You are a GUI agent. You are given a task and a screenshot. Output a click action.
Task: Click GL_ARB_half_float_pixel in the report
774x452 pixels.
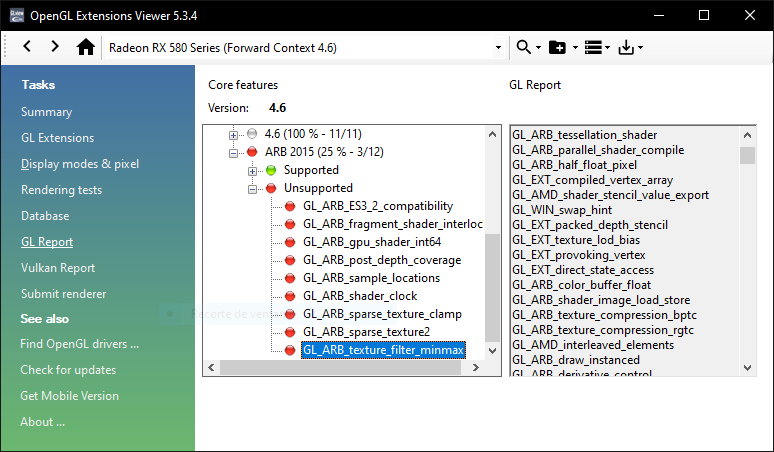click(x=574, y=165)
